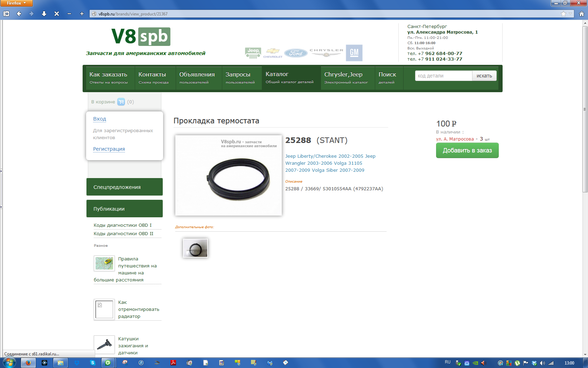
Task: Click the part number 25288 heading
Action: [x=298, y=140]
